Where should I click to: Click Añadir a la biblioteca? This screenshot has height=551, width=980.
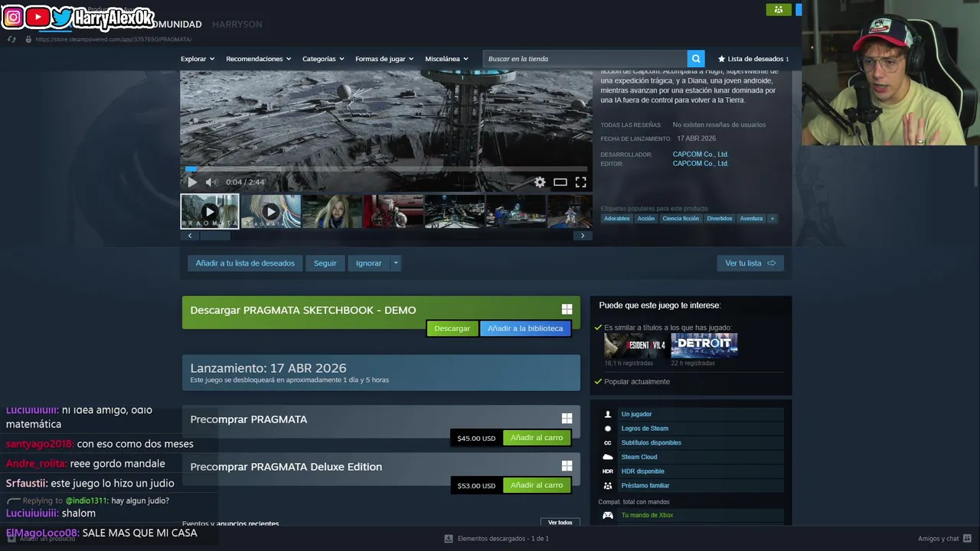(525, 328)
